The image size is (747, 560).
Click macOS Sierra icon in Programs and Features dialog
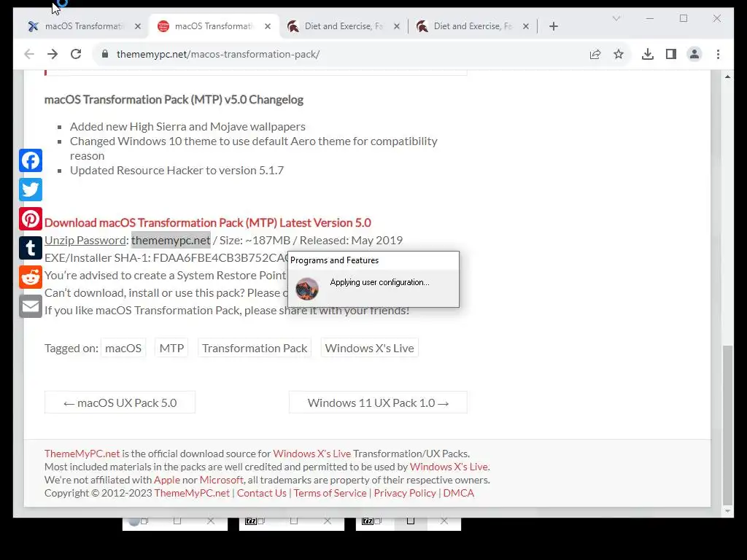click(307, 289)
